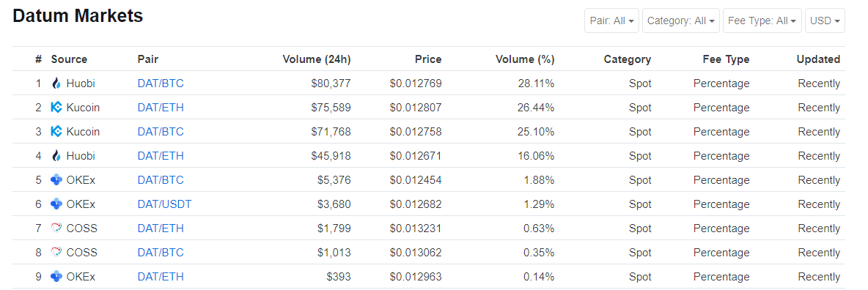Click the COSS icon in row 7
The width and height of the screenshot is (868, 290).
click(56, 228)
